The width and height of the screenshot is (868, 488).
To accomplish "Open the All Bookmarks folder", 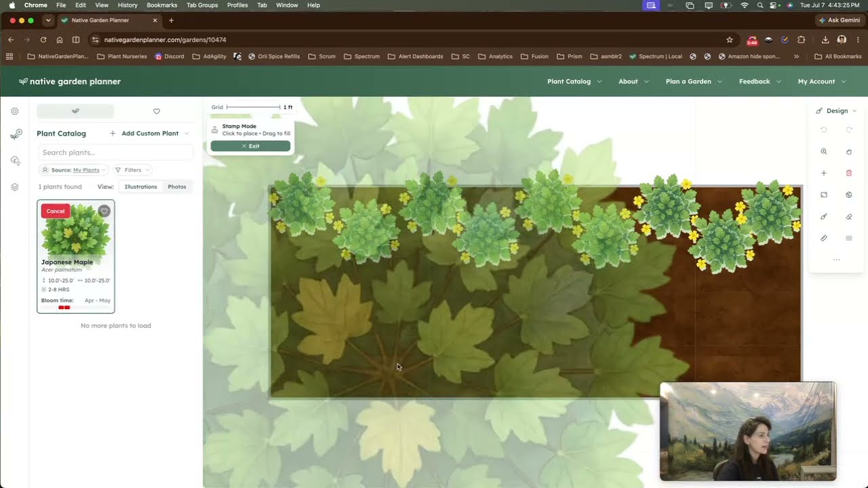I will point(837,56).
